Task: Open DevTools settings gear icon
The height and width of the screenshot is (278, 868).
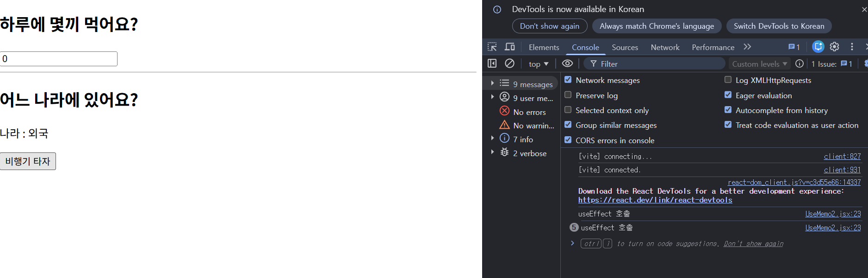Action: tap(834, 47)
